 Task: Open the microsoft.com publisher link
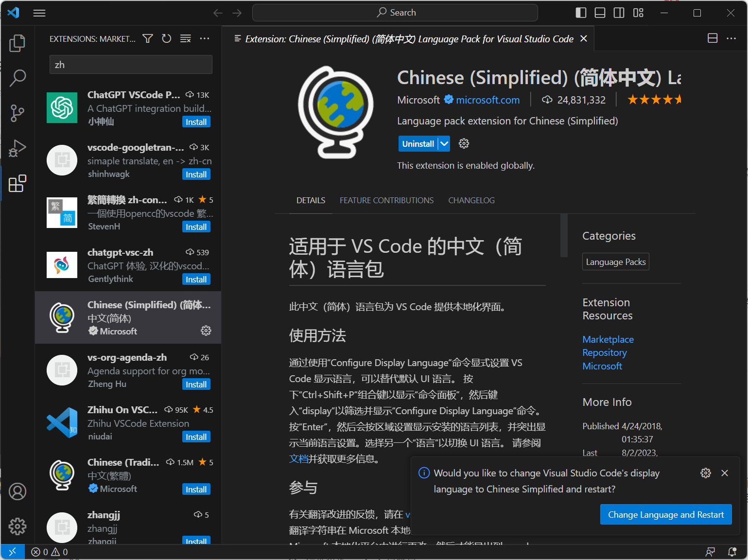click(x=487, y=100)
